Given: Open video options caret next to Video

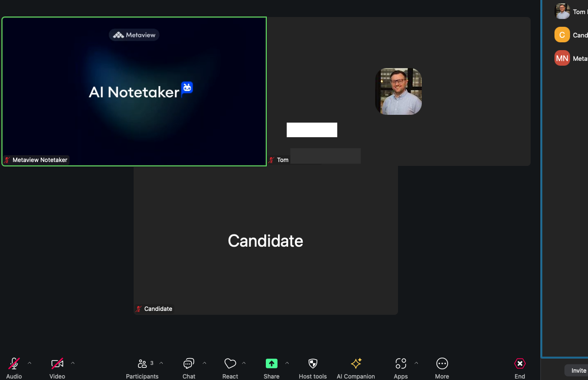Looking at the screenshot, I should click(73, 363).
